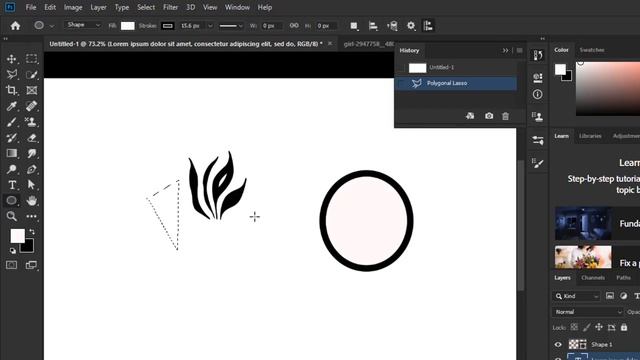Delete current state trash icon in History
Image resolution: width=640 pixels, height=360 pixels.
click(x=505, y=116)
